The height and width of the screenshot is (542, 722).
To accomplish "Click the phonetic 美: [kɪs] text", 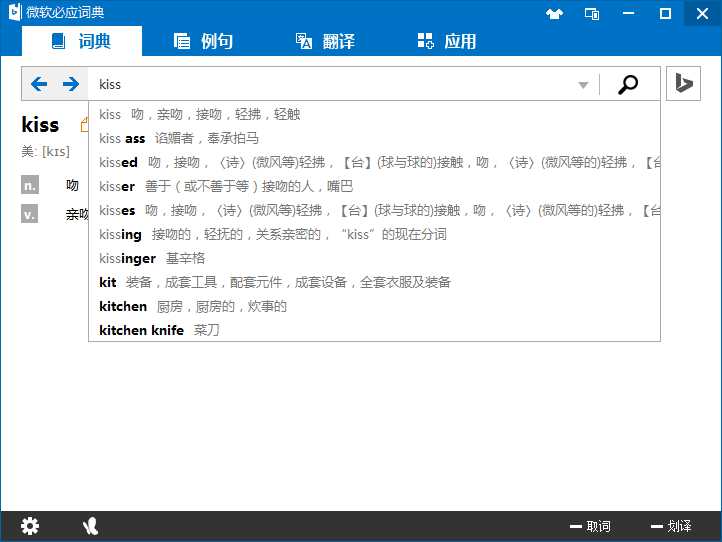I will pos(46,152).
